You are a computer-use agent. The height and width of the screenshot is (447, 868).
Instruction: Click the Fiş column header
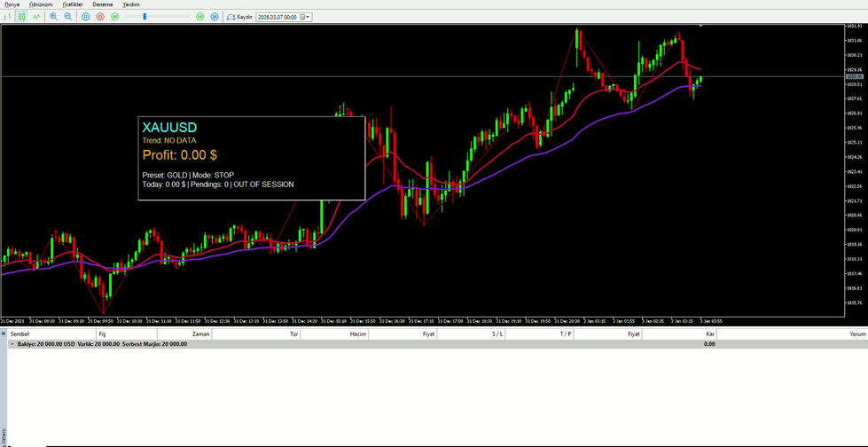127,334
